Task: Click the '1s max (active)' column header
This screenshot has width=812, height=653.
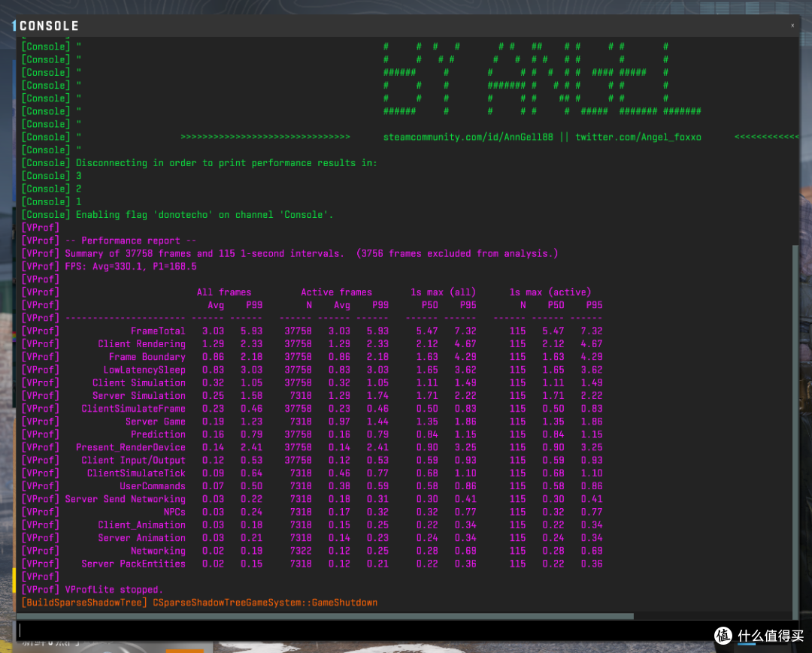Action: click(x=550, y=292)
